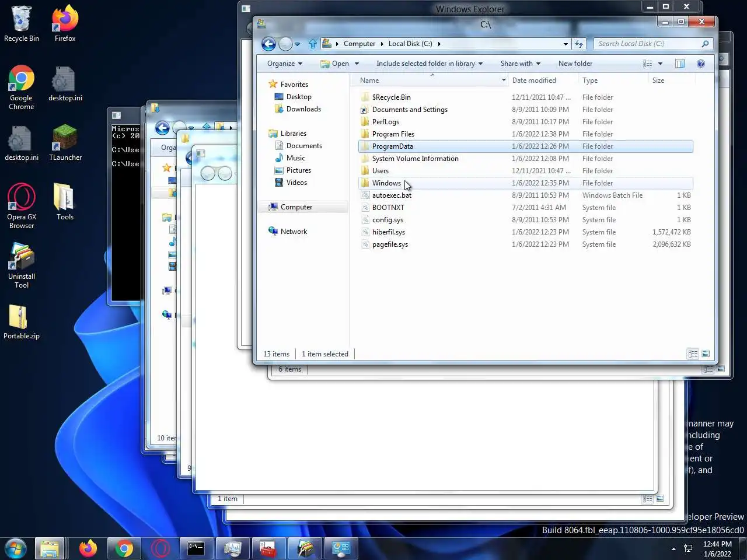Image resolution: width=747 pixels, height=560 pixels.
Task: Change view with the toolbar view icon
Action: coord(648,64)
